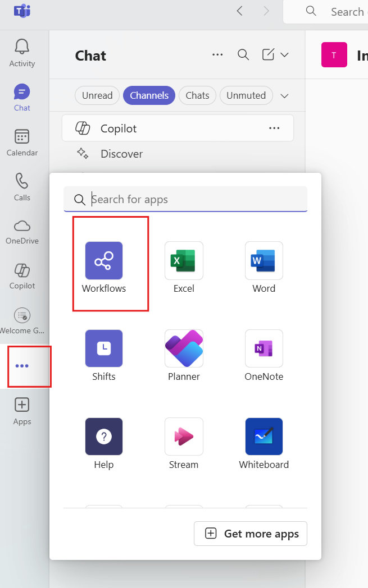Click the more apps ellipsis in sidebar
The width and height of the screenshot is (368, 588).
[22, 366]
